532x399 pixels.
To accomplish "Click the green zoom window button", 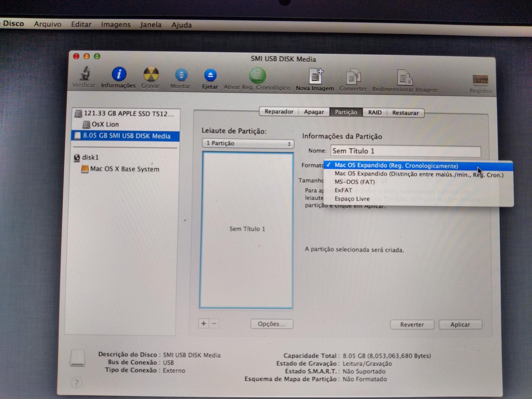I will pos(97,56).
